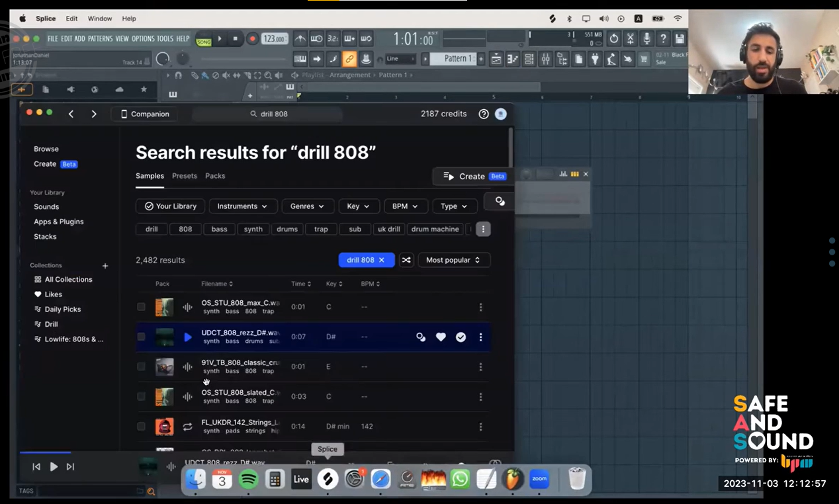Switch to the Packs tab
839x504 pixels.
coord(215,176)
